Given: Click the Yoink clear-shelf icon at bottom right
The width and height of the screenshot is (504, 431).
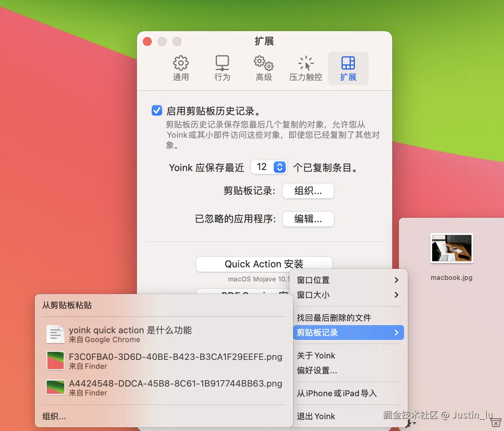Looking at the screenshot, I should click(496, 422).
